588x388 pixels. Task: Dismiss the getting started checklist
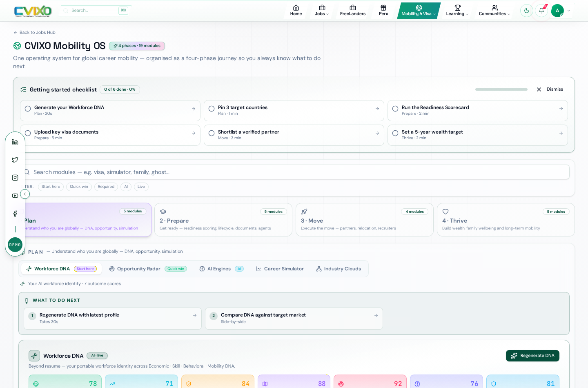point(550,89)
